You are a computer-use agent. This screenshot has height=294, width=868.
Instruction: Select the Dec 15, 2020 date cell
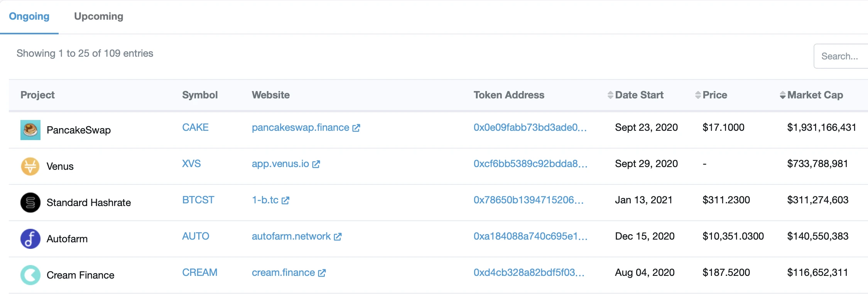645,236
